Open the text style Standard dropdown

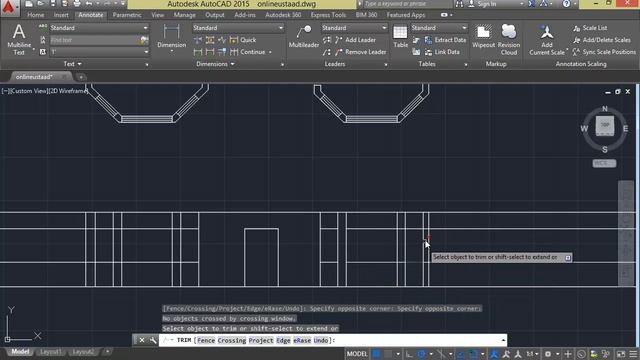[99, 28]
